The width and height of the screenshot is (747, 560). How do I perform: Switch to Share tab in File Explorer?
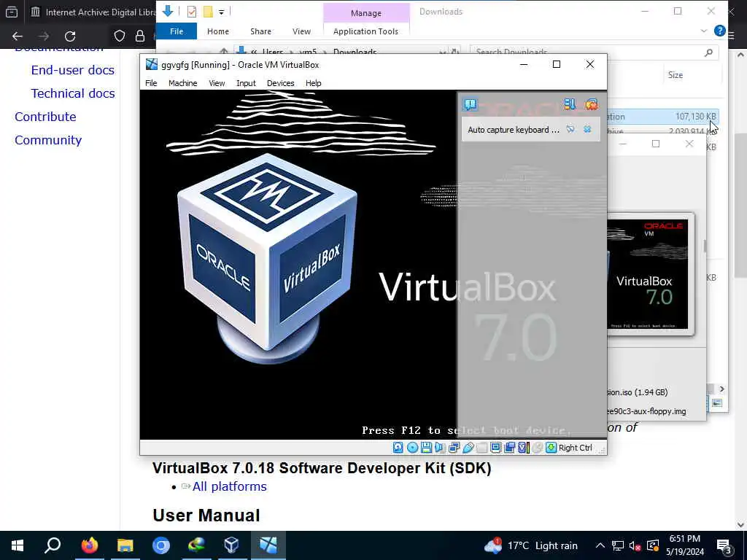(x=260, y=31)
